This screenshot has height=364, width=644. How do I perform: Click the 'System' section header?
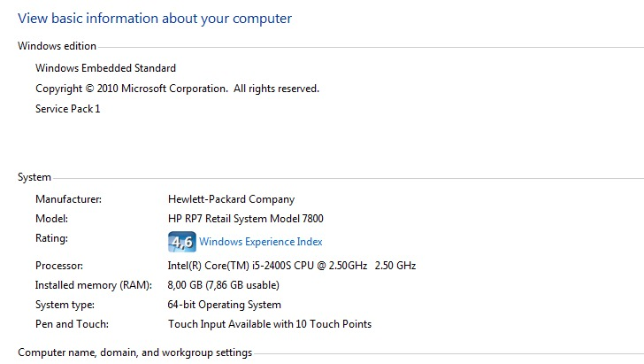34,177
